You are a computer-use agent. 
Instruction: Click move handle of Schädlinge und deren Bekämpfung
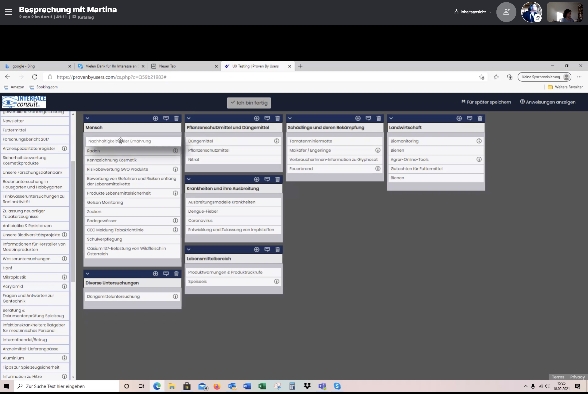358,118
